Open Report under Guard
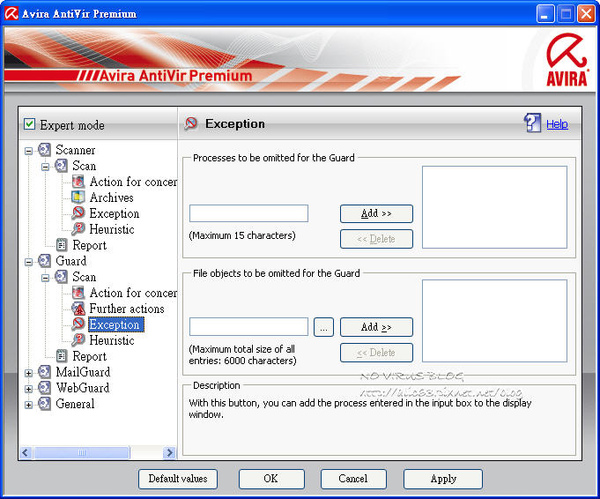This screenshot has height=499, width=600. point(90,356)
